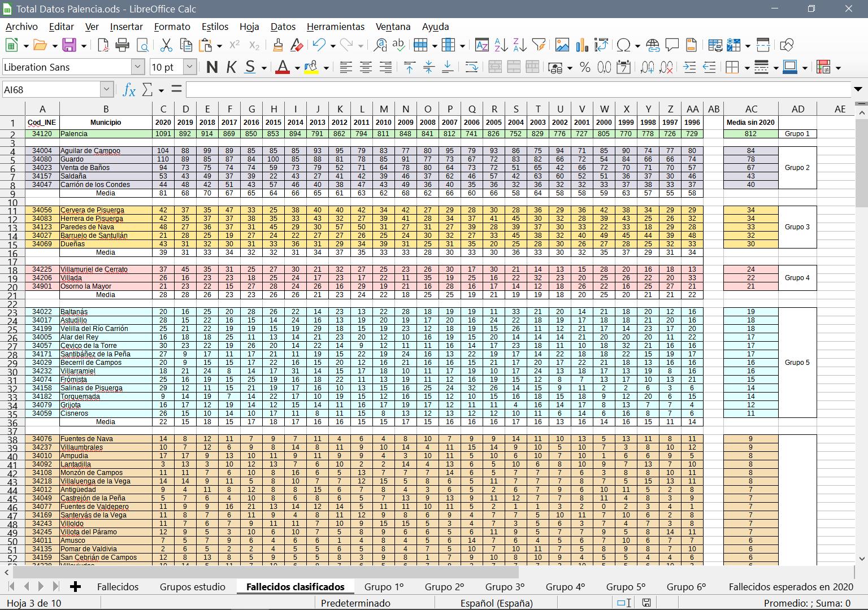
Task: Open Fallecidos esperados en 2020 tab
Action: pos(791,587)
